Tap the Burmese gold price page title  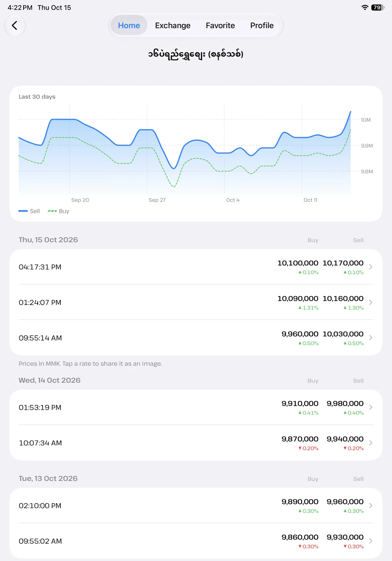point(196,54)
